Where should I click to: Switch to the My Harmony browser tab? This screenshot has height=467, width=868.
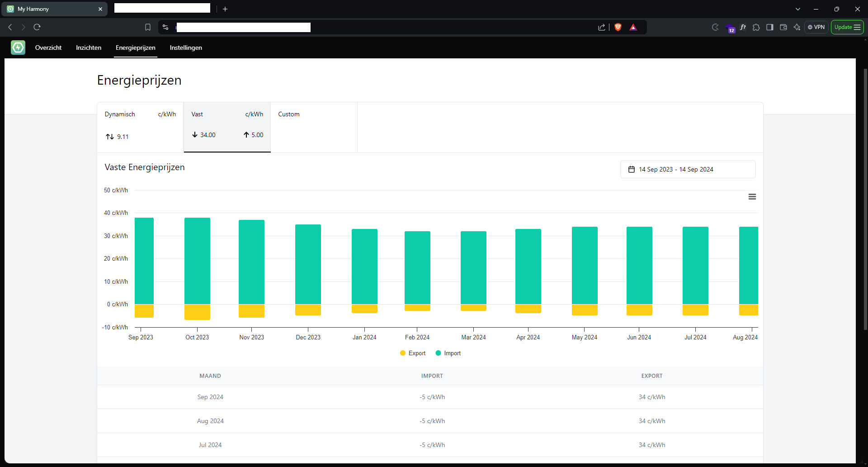tap(54, 9)
